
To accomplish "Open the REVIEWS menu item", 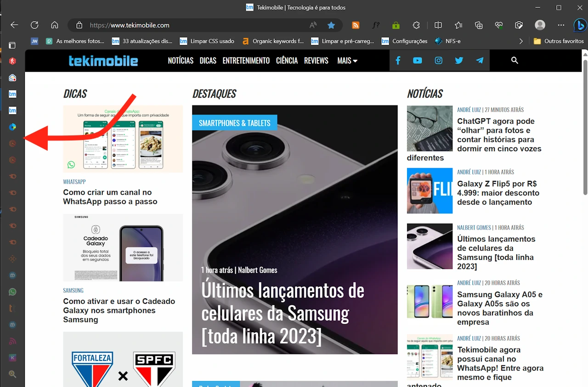I will pyautogui.click(x=316, y=61).
